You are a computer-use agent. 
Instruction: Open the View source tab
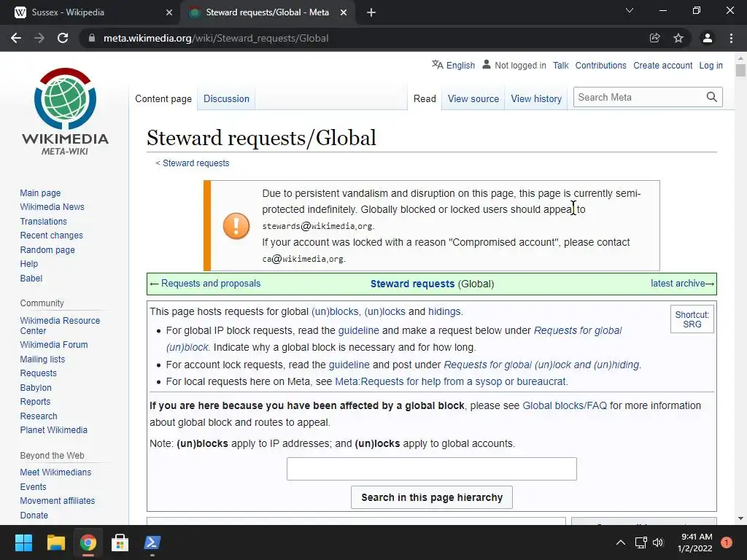coord(473,98)
